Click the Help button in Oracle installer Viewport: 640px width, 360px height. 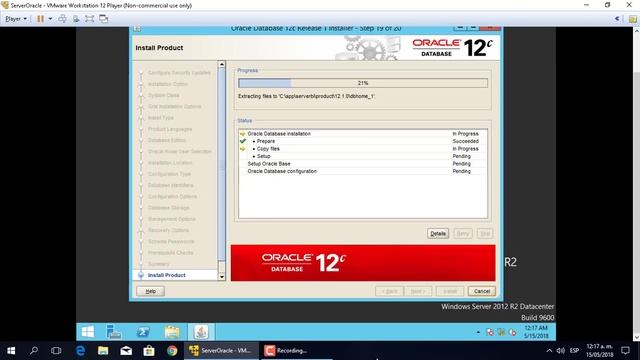[x=151, y=291]
